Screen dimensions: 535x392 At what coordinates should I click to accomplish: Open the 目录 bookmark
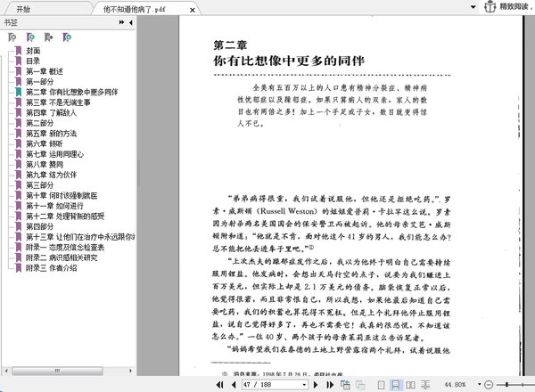(x=33, y=61)
